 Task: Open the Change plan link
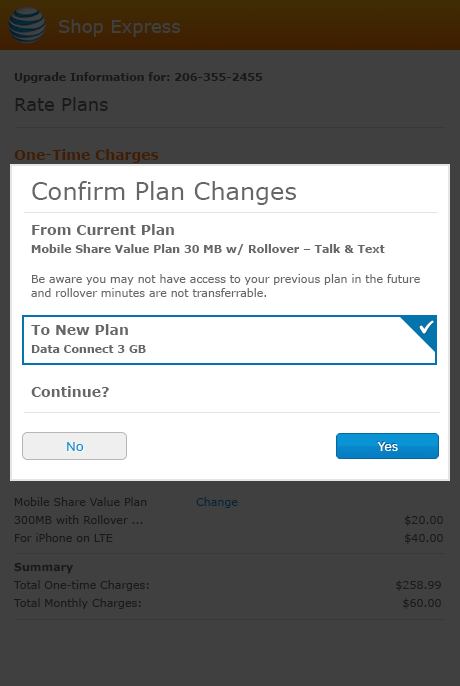[217, 502]
